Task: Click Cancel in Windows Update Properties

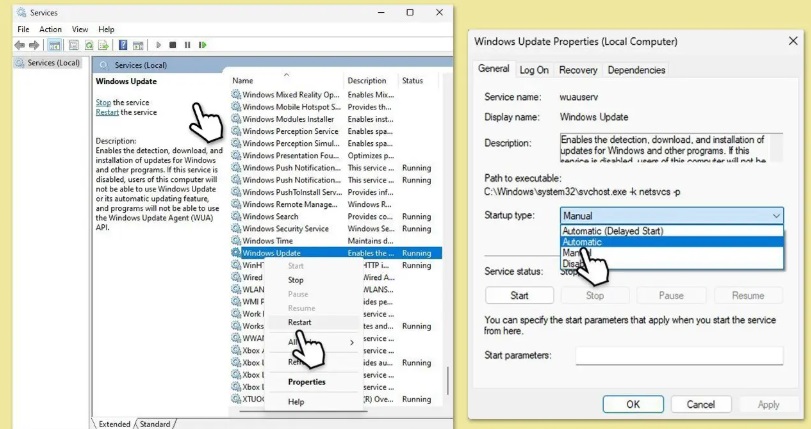Action: [701, 404]
